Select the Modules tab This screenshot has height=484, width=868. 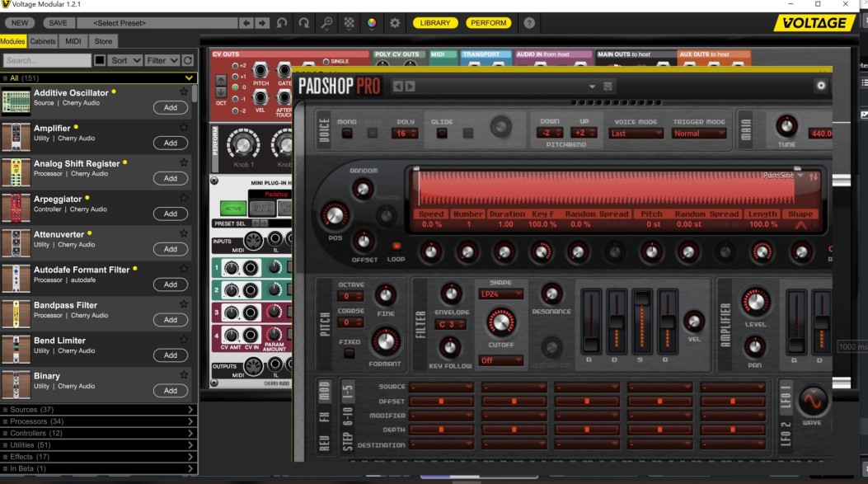(x=12, y=41)
